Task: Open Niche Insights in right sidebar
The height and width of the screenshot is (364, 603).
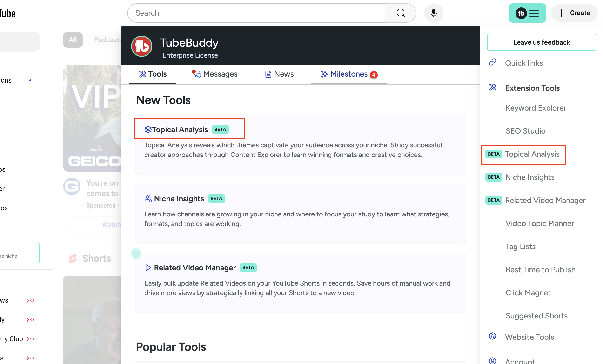Action: 529,177
